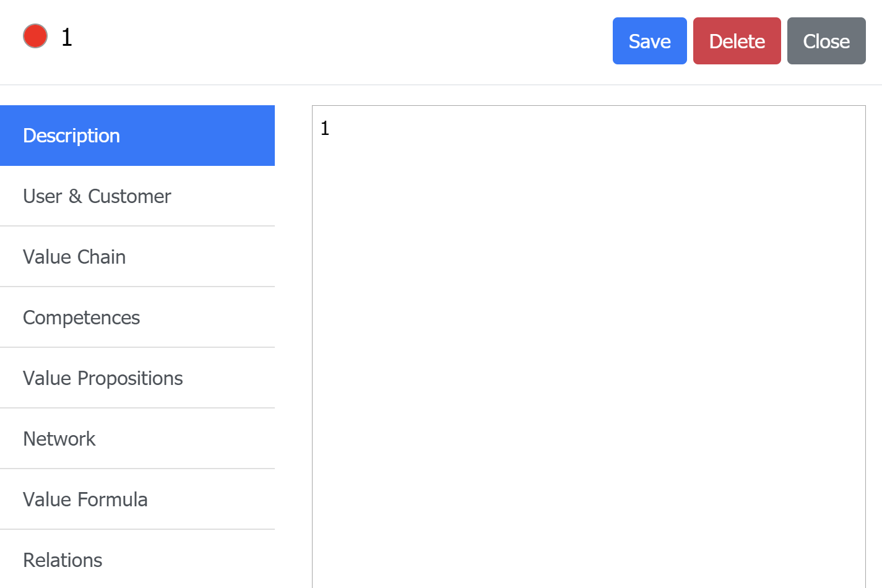Click the red circle color indicator
The height and width of the screenshot is (588, 882).
click(35, 36)
